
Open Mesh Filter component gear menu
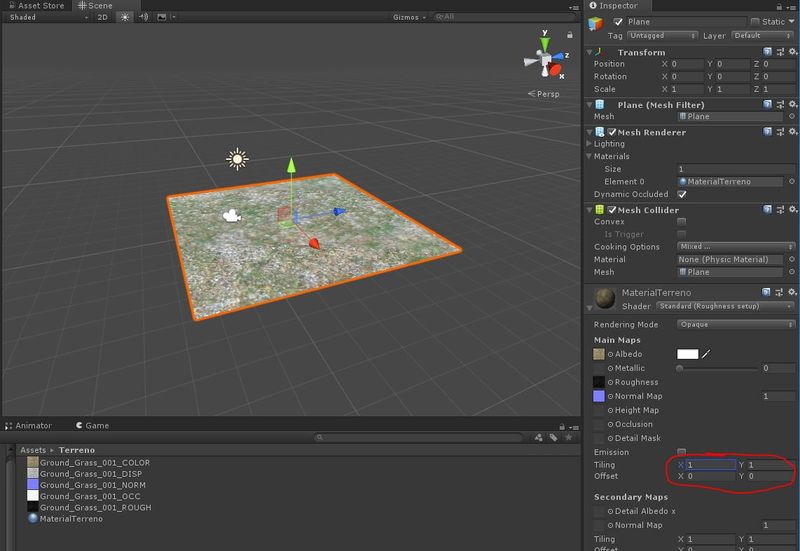point(792,104)
